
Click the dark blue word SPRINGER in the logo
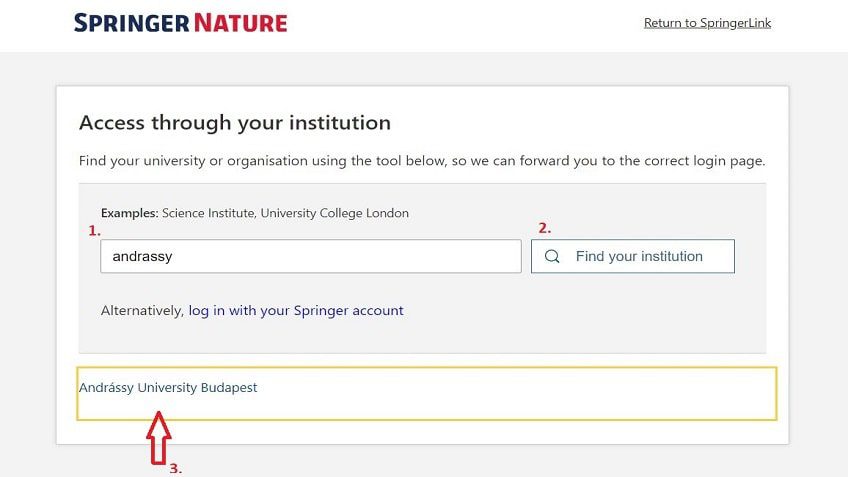tap(130, 23)
